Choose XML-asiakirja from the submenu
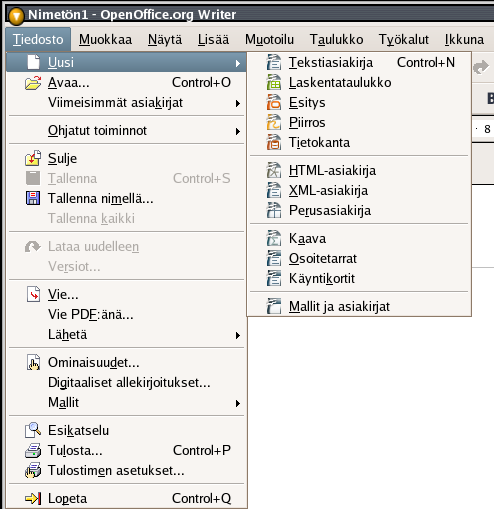Image resolution: width=494 pixels, height=509 pixels. point(359,190)
